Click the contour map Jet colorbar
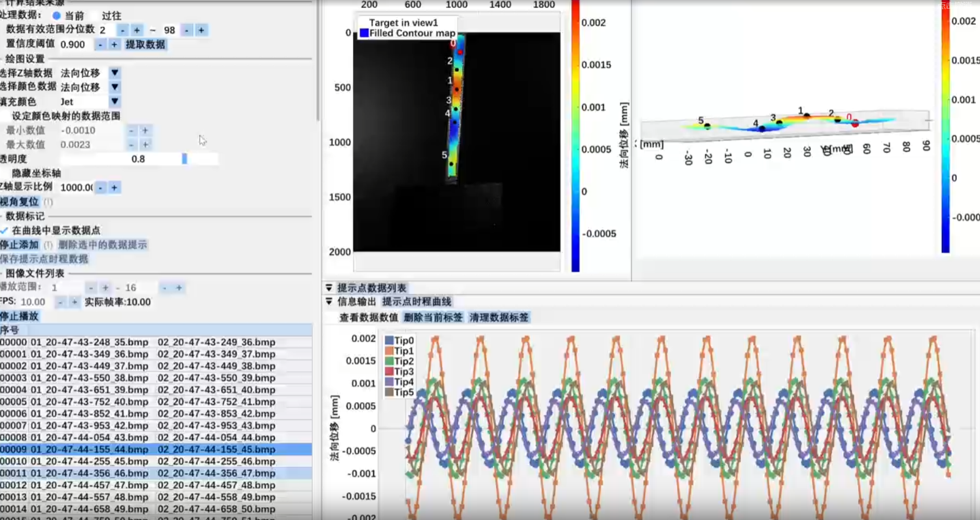The height and width of the screenshot is (520, 980). coord(576,136)
